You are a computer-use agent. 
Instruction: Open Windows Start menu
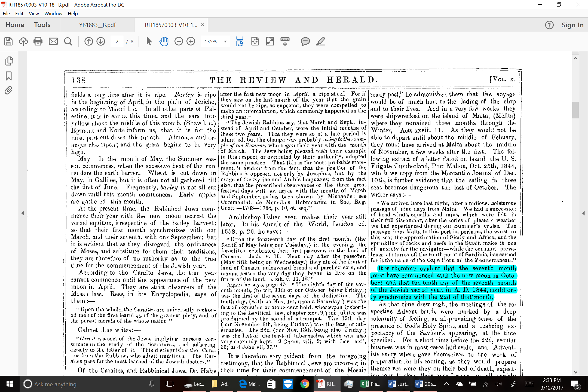[10, 384]
